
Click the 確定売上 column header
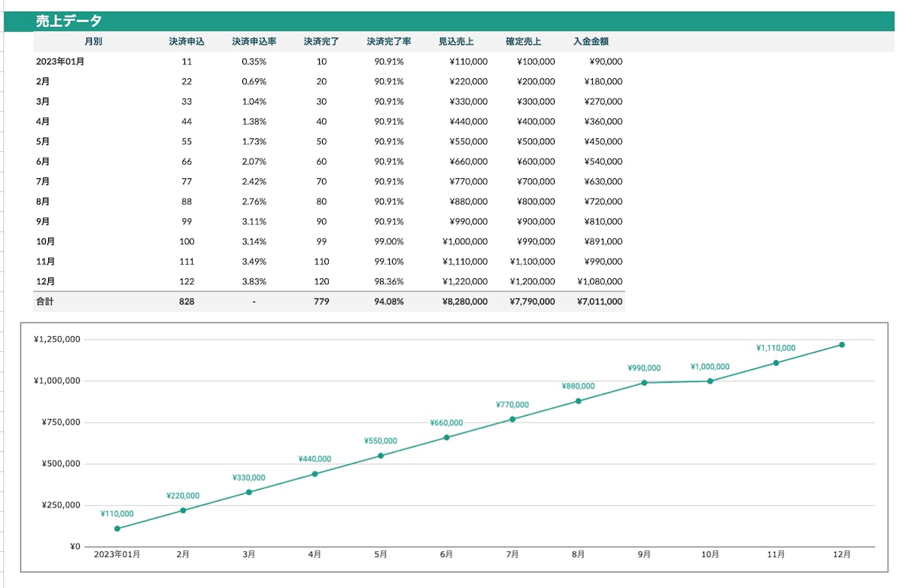coord(524,41)
